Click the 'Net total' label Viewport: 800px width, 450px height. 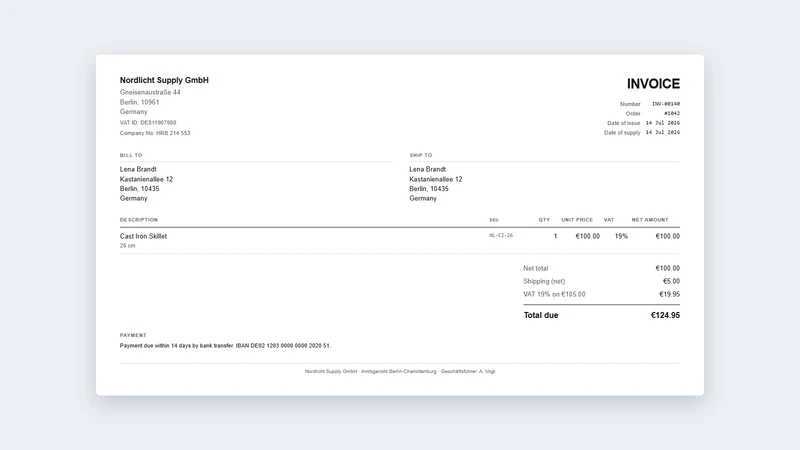[x=536, y=268]
